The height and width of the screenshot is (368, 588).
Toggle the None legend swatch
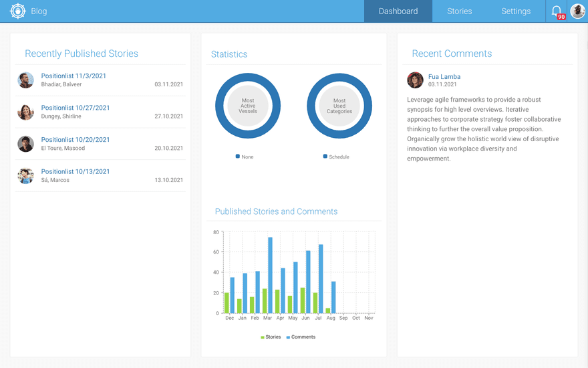click(237, 156)
